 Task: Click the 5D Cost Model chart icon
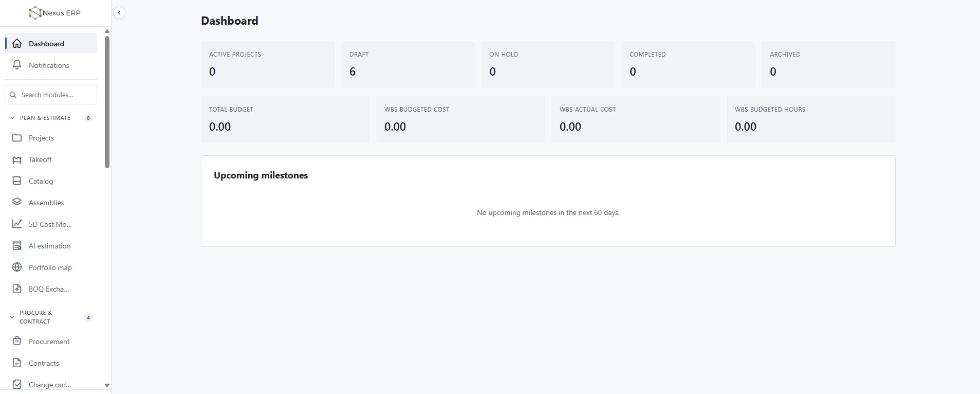click(17, 224)
